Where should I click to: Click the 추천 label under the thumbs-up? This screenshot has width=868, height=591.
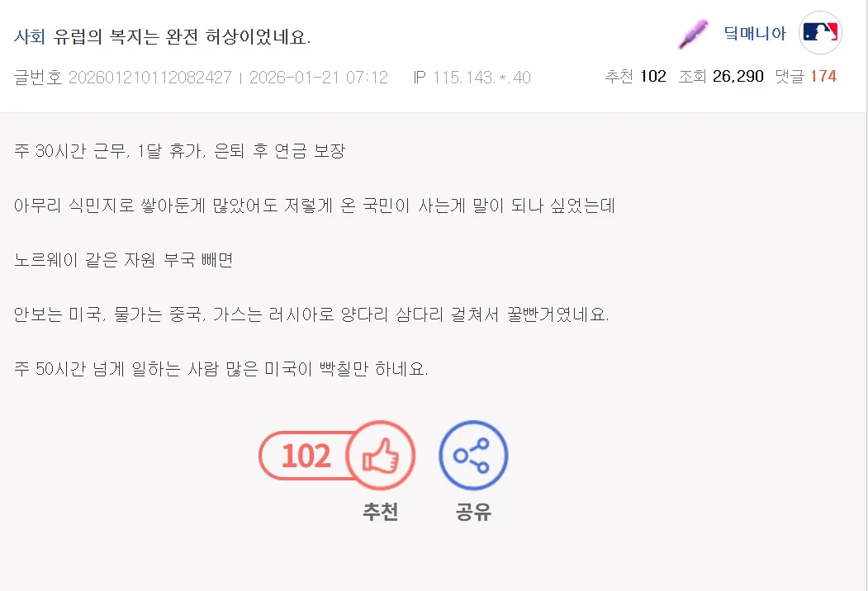[380, 512]
